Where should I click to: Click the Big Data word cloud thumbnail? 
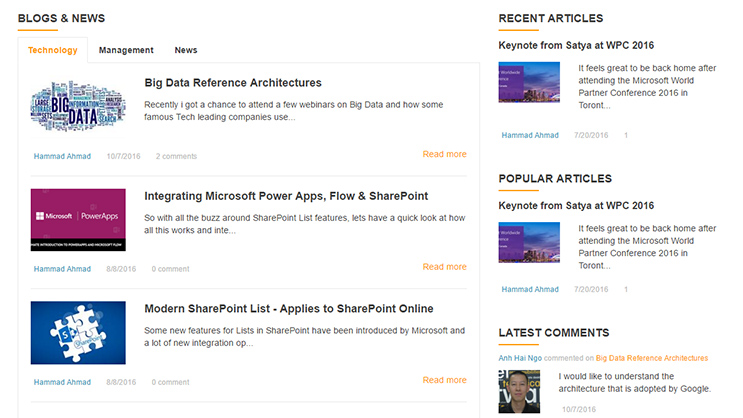click(78, 107)
